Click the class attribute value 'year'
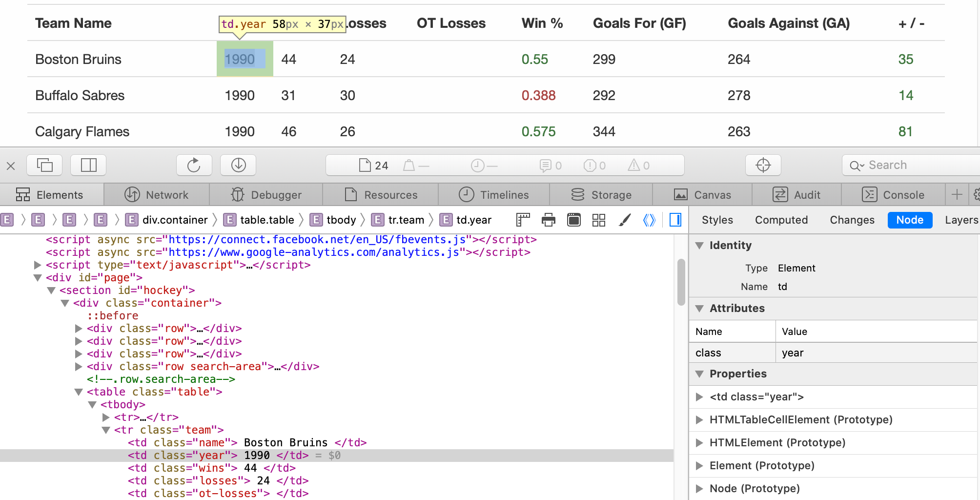The height and width of the screenshot is (500, 980). pos(792,353)
